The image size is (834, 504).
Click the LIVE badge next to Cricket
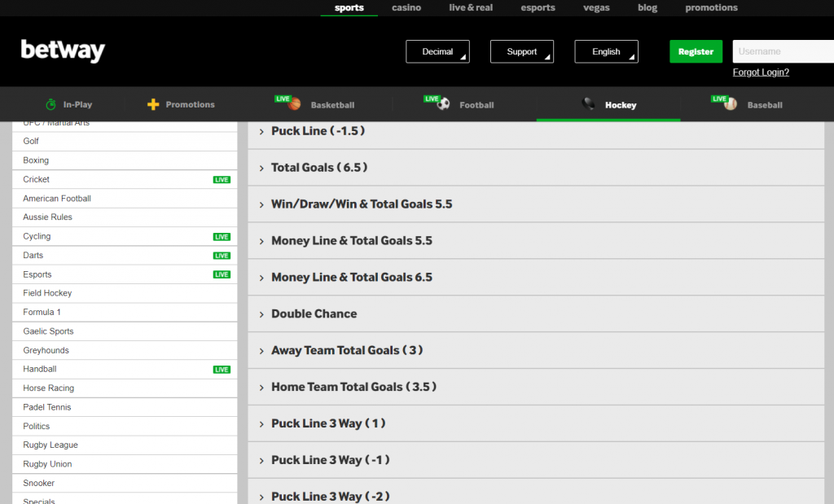(x=222, y=180)
